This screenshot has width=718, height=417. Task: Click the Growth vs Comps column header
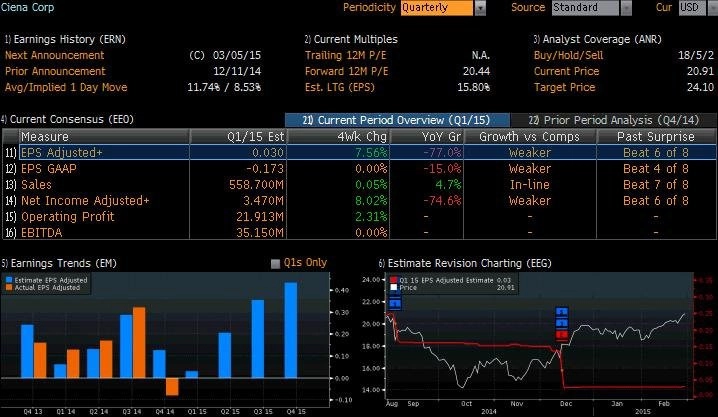(x=530, y=136)
